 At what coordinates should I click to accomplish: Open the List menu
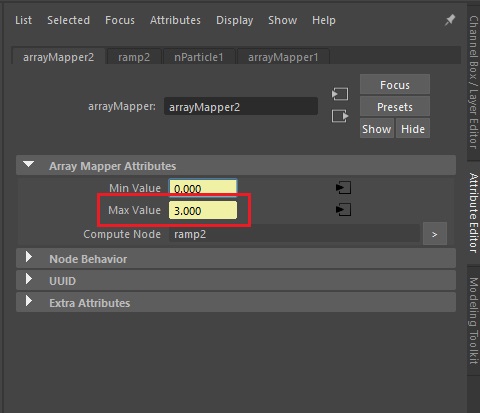coord(23,20)
